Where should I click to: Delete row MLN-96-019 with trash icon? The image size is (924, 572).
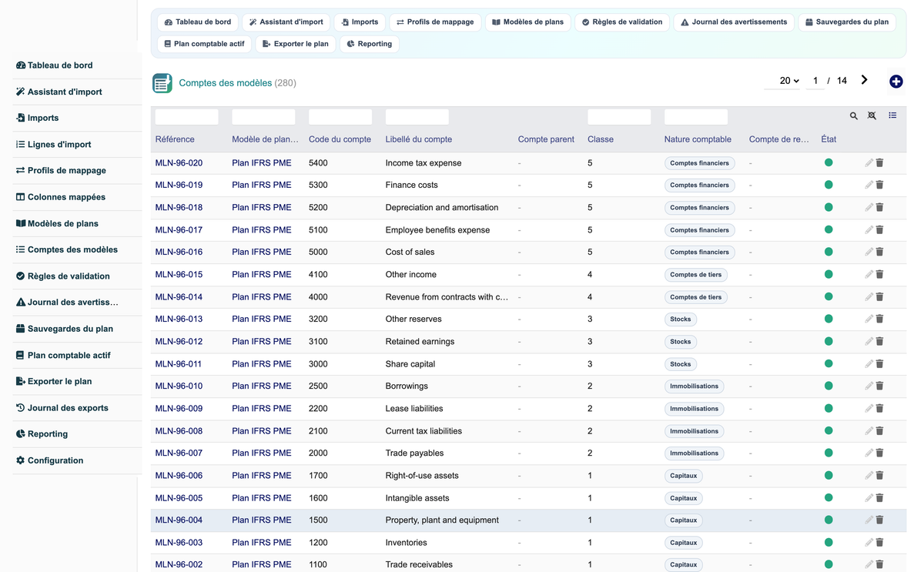879,186
